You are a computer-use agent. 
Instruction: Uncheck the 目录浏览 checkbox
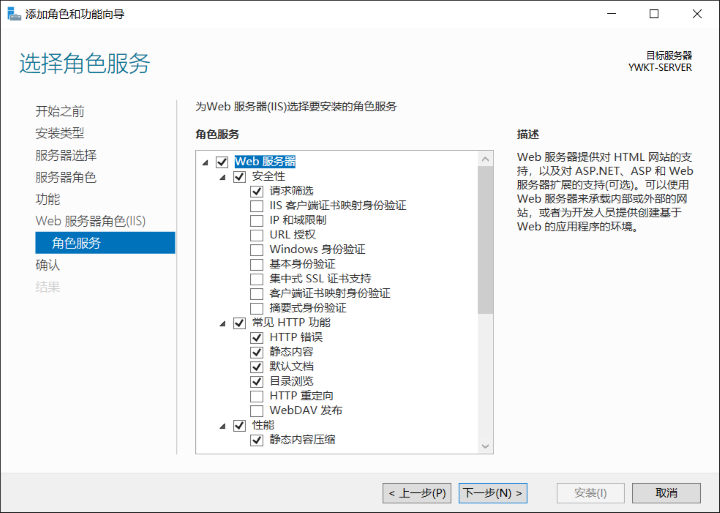click(x=257, y=382)
